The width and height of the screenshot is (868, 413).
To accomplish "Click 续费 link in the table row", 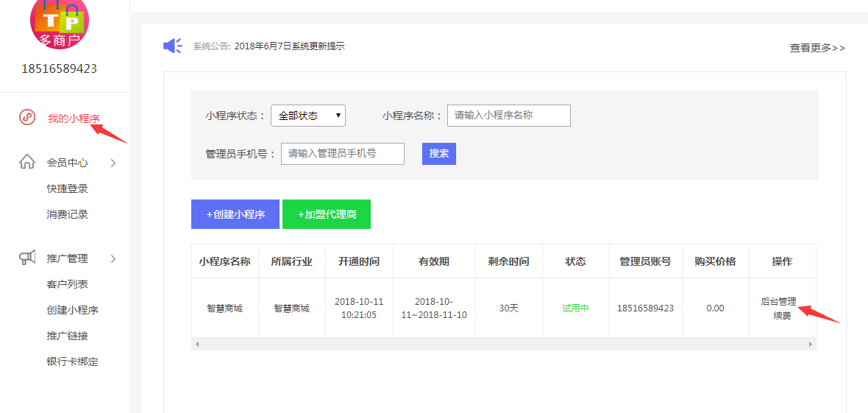I will (782, 316).
